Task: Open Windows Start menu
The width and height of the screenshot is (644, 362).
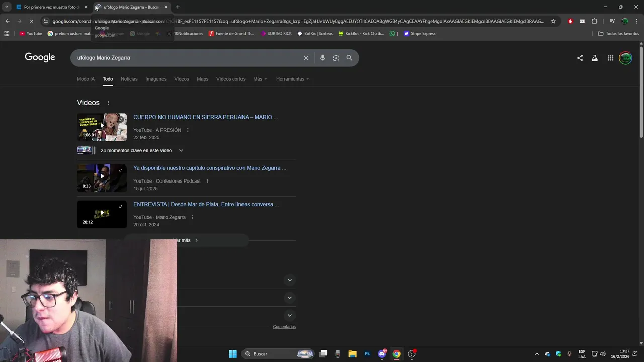Action: [232, 354]
